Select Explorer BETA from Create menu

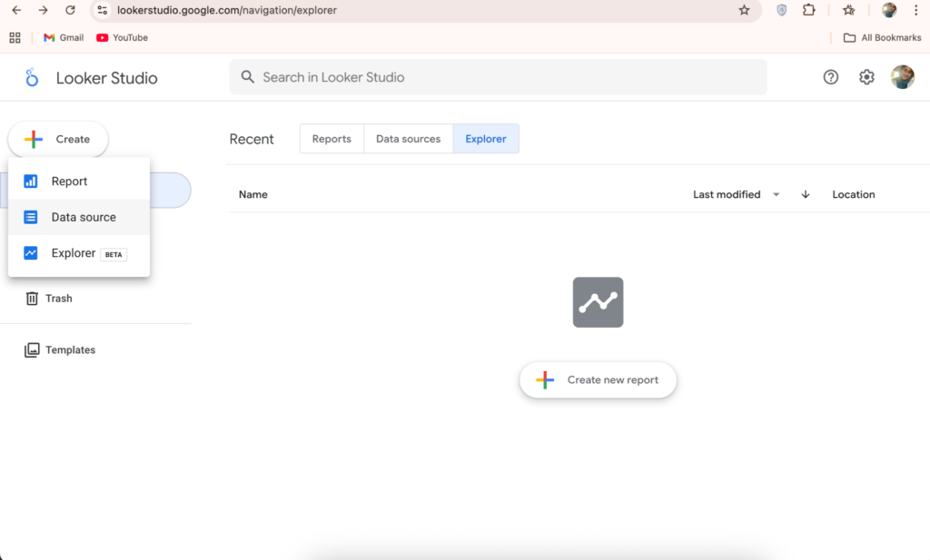(74, 253)
